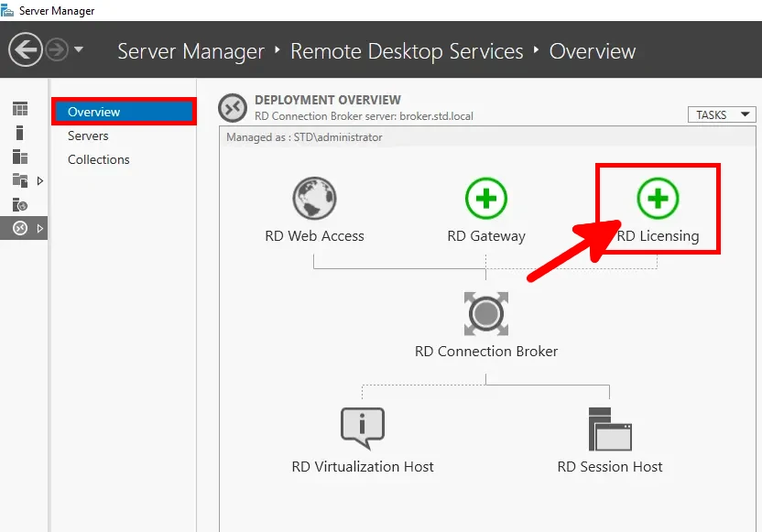Open RD Virtualization Host settings
The image size is (762, 532).
point(363,429)
